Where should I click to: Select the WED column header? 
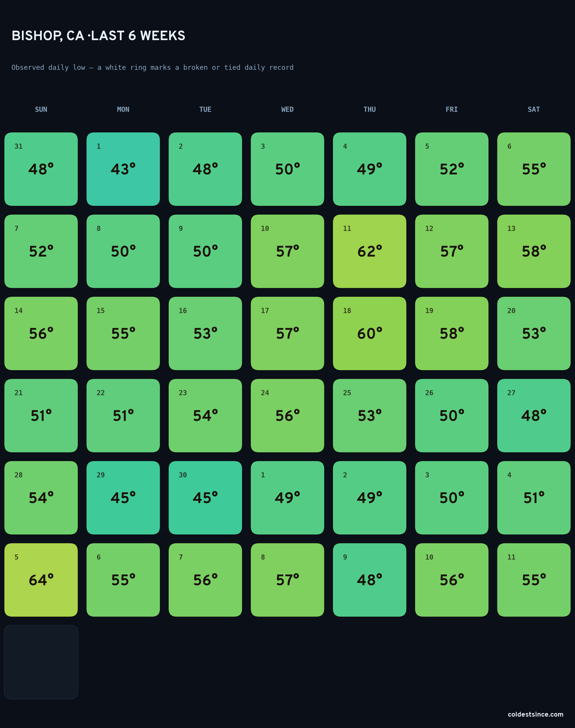point(287,109)
